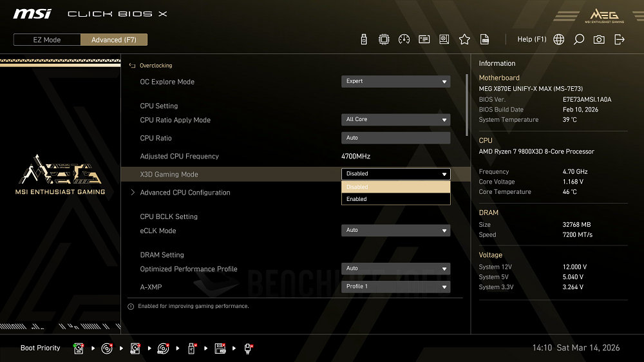Click the back arrow beside Overclocking
644x362 pixels.
[x=132, y=66]
